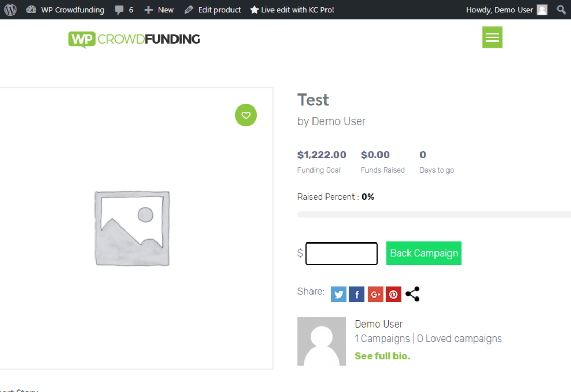Click the WP Crowdfunding logo

(x=134, y=39)
